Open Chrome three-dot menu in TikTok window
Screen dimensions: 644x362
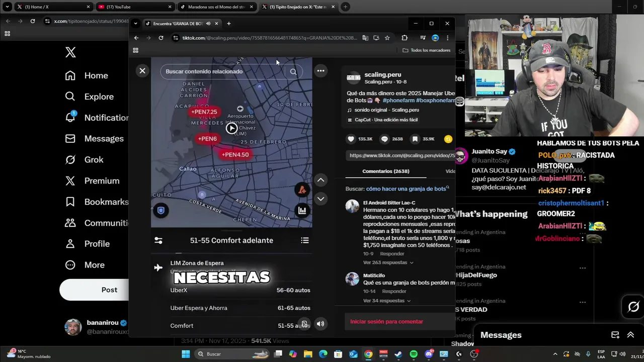pyautogui.click(x=447, y=38)
